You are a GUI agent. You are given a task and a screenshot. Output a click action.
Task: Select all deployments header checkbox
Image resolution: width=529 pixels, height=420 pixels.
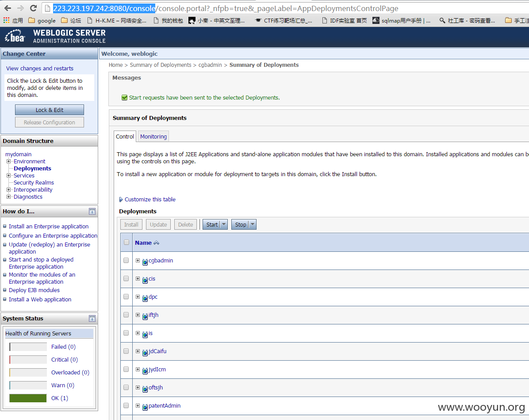pyautogui.click(x=126, y=242)
